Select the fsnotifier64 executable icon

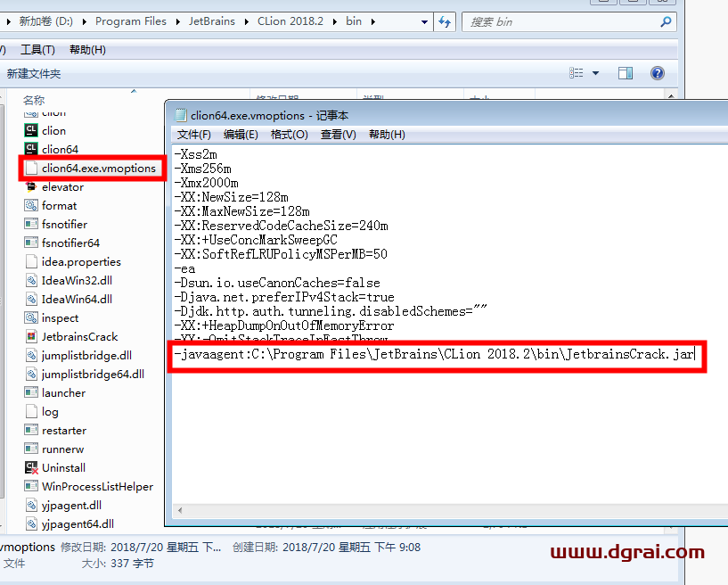point(31,243)
